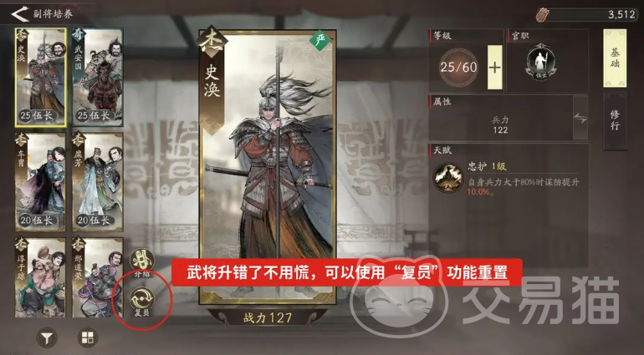Click the 官职 伍长 rank emblem
The height and width of the screenshot is (355, 644).
pos(541,63)
